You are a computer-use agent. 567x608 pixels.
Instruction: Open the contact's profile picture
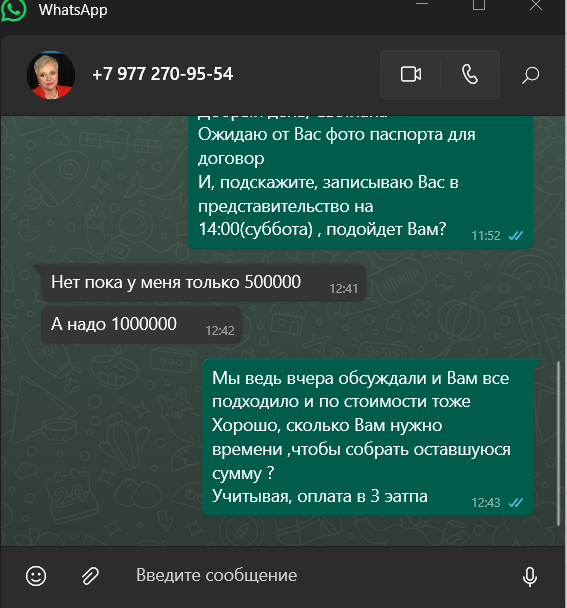(51, 75)
